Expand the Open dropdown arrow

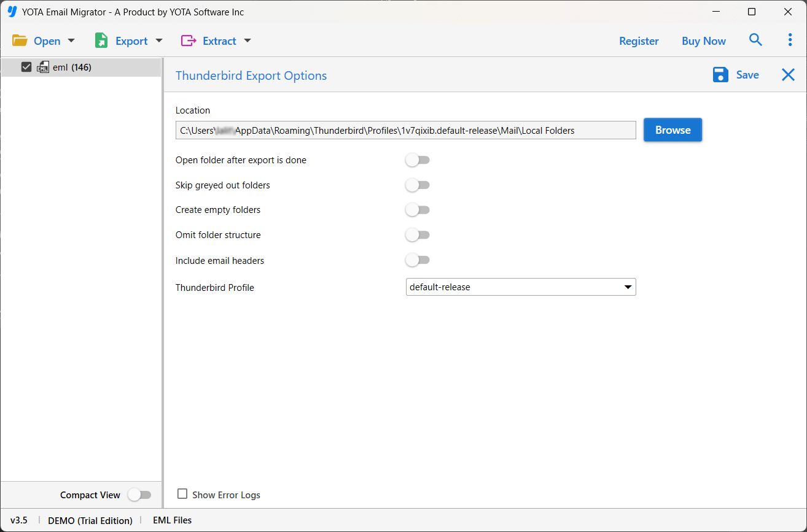(x=71, y=40)
